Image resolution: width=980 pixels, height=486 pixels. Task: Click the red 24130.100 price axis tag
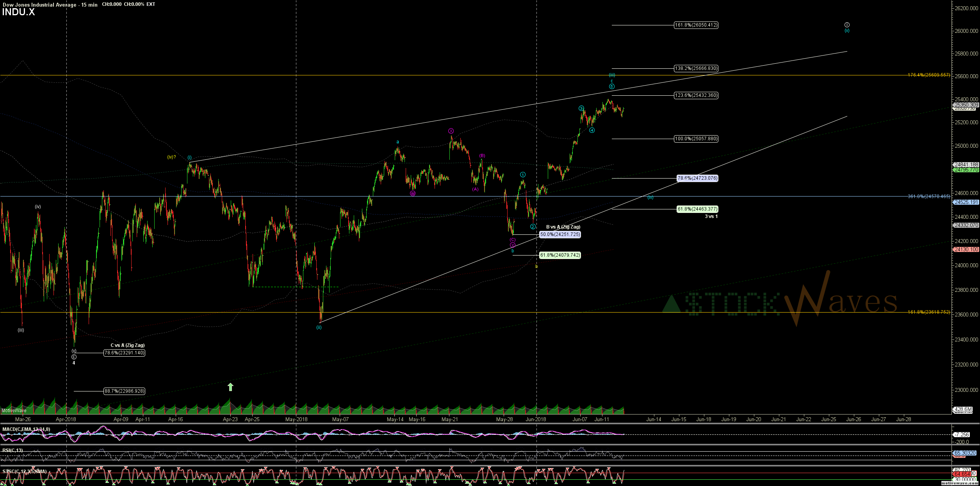click(966, 249)
